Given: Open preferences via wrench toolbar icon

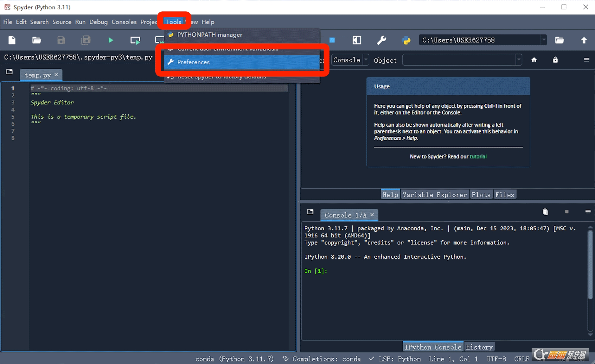Looking at the screenshot, I should point(381,40).
